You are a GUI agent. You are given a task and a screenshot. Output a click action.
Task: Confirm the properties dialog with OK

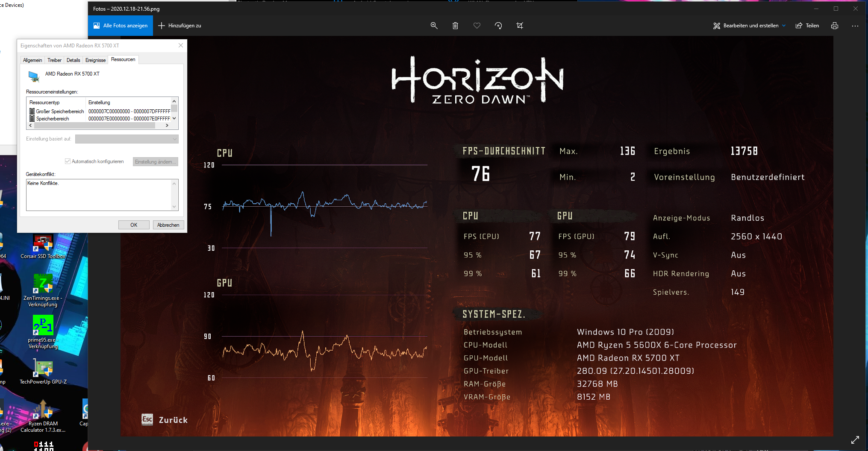pyautogui.click(x=134, y=225)
